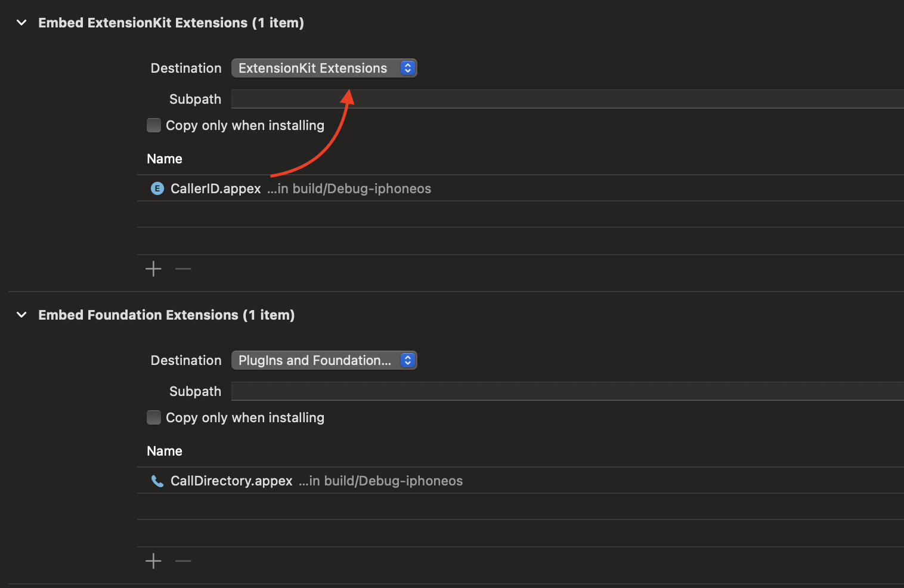Select the CallDirectory.appex file name
This screenshot has height=588, width=904.
pyautogui.click(x=231, y=481)
